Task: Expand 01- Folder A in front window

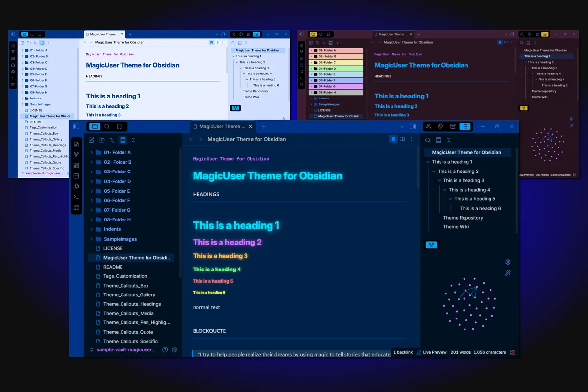Action: pyautogui.click(x=92, y=152)
